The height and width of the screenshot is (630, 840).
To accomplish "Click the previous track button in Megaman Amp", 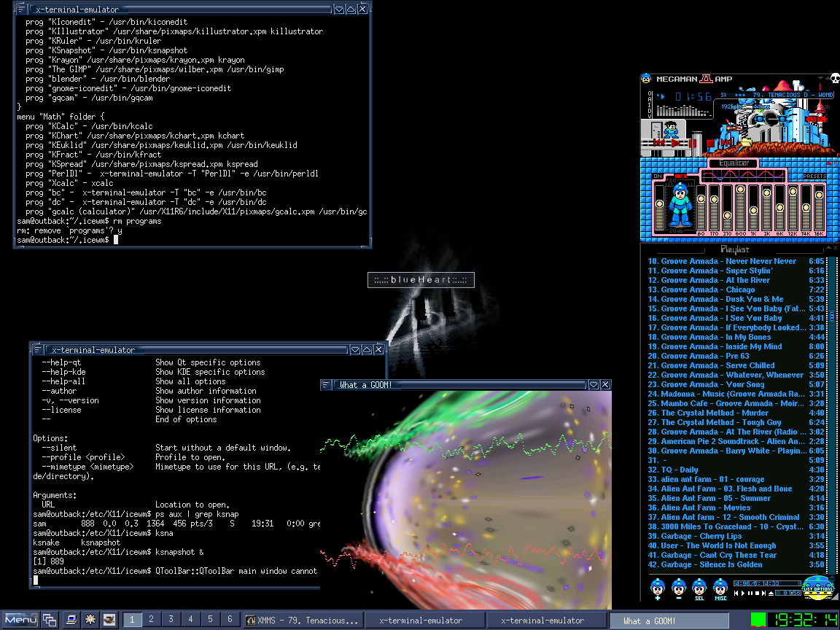I will click(x=659, y=143).
